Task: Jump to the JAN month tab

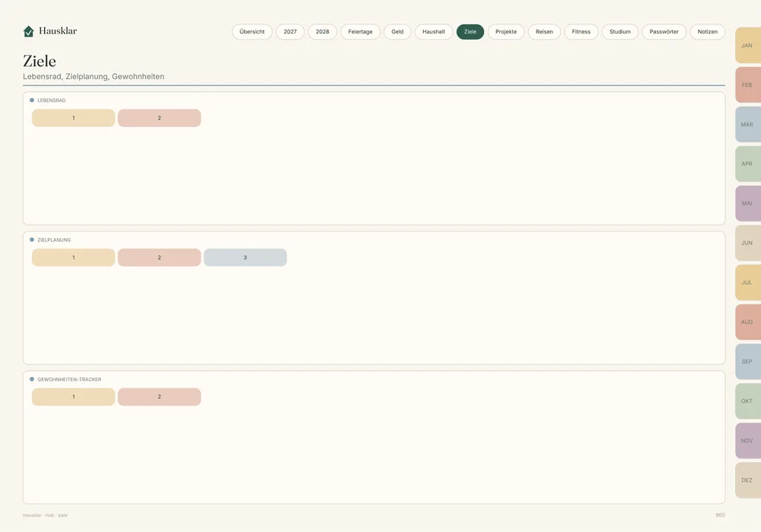Action: (748, 45)
